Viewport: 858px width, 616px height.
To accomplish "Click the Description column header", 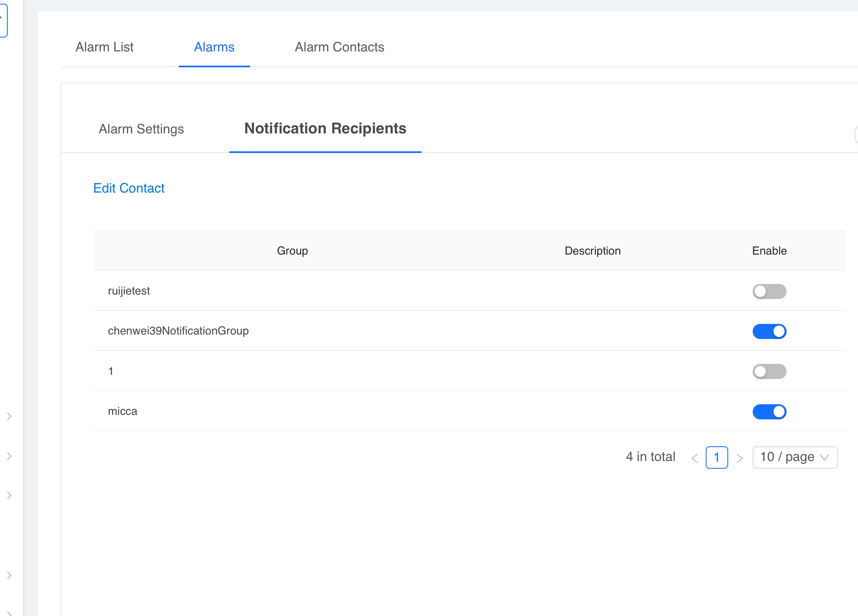I will pos(592,250).
